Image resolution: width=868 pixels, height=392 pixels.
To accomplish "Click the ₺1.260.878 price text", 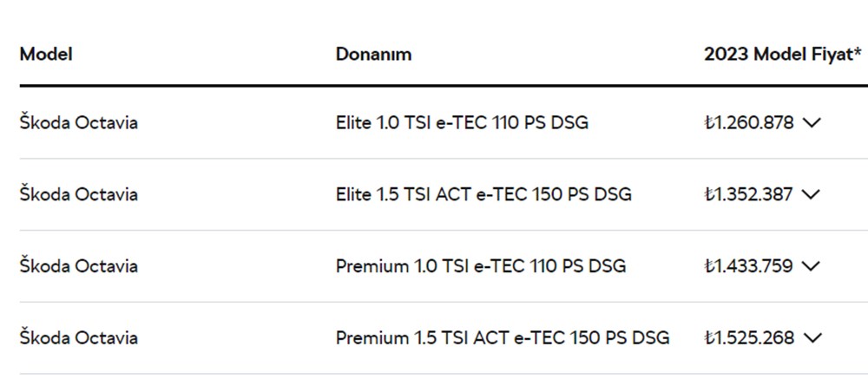I will pos(749,123).
